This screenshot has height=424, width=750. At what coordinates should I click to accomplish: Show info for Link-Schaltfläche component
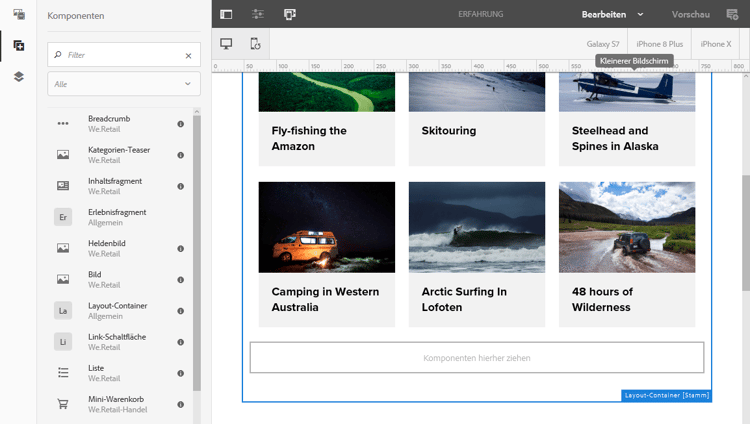pyautogui.click(x=180, y=342)
